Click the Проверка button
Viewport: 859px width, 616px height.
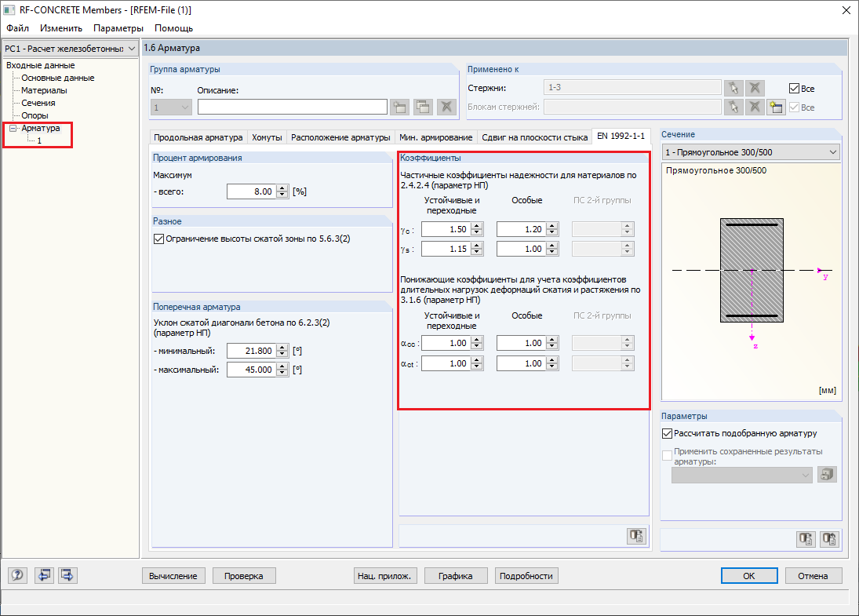244,576
